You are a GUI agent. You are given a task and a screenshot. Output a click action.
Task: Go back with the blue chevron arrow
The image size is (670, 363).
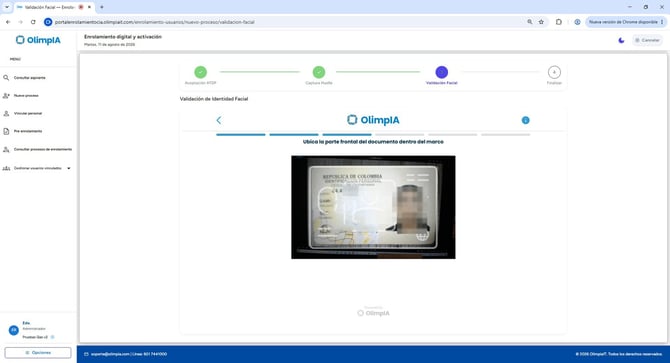click(219, 120)
